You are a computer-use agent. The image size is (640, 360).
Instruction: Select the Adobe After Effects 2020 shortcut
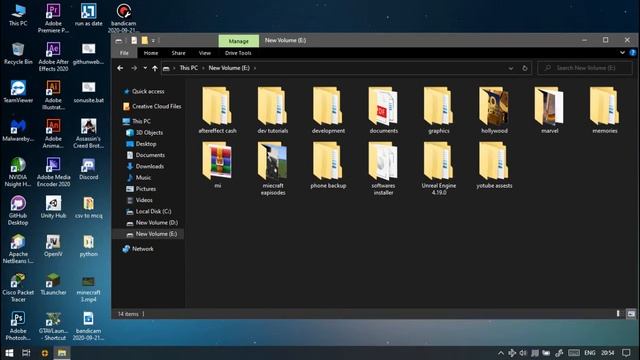(53, 56)
